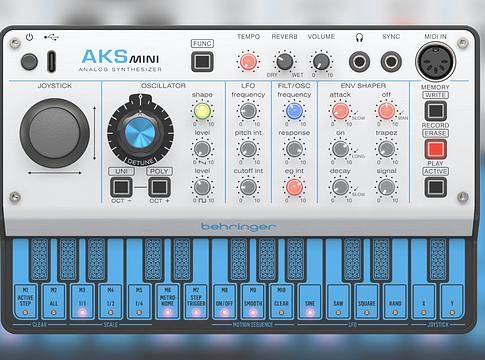Push the round power button
This screenshot has height=360, width=485.
[x=29, y=62]
